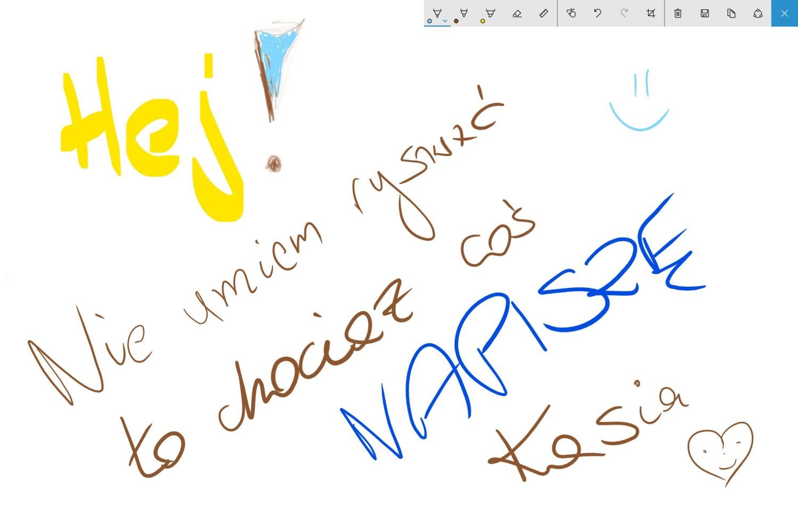
Task: Activate the crop tool
Action: click(651, 13)
